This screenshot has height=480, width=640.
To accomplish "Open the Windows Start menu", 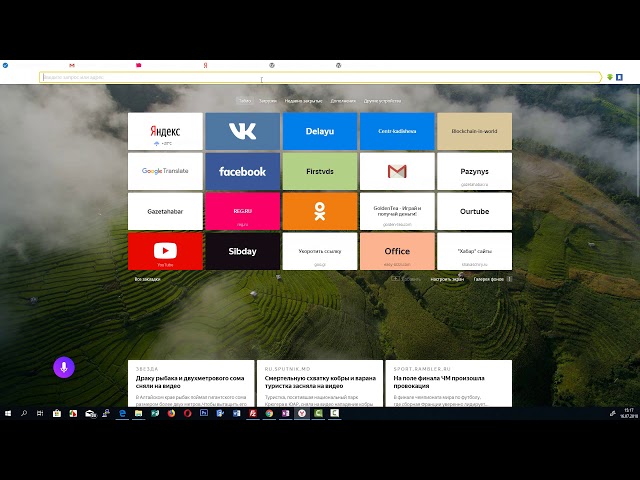I will 8,413.
